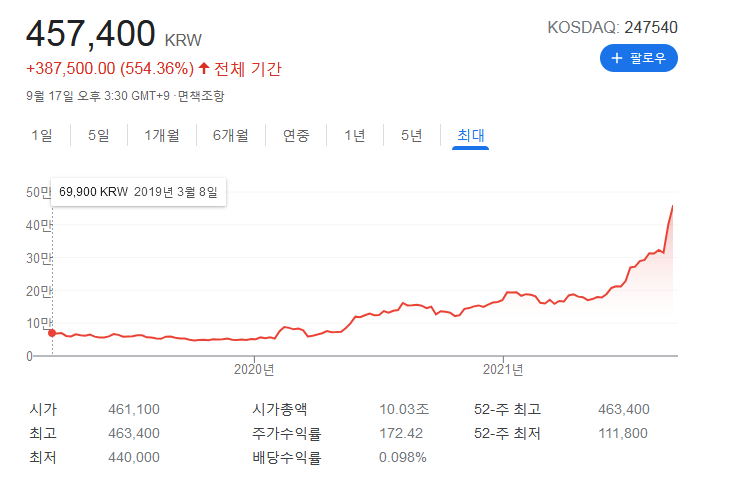Click the chart peak at far right

(672, 206)
